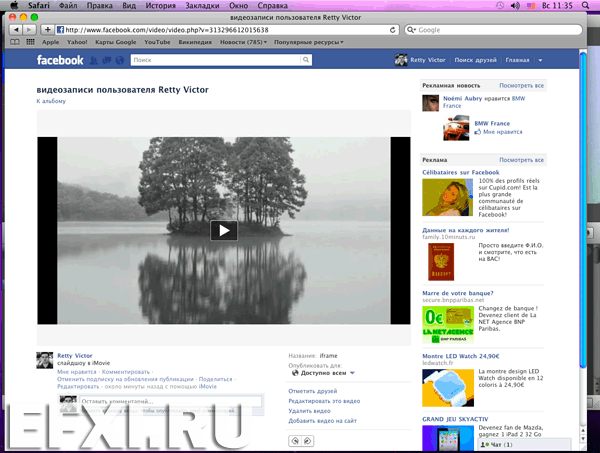Open Доступно всем privacy dropdown
Viewport: 600px width, 453px height.
(x=324, y=373)
